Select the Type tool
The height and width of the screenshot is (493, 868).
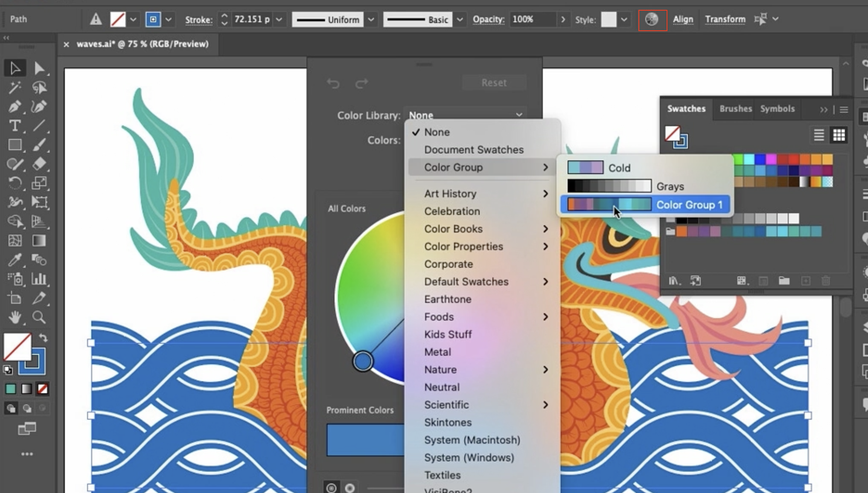15,126
